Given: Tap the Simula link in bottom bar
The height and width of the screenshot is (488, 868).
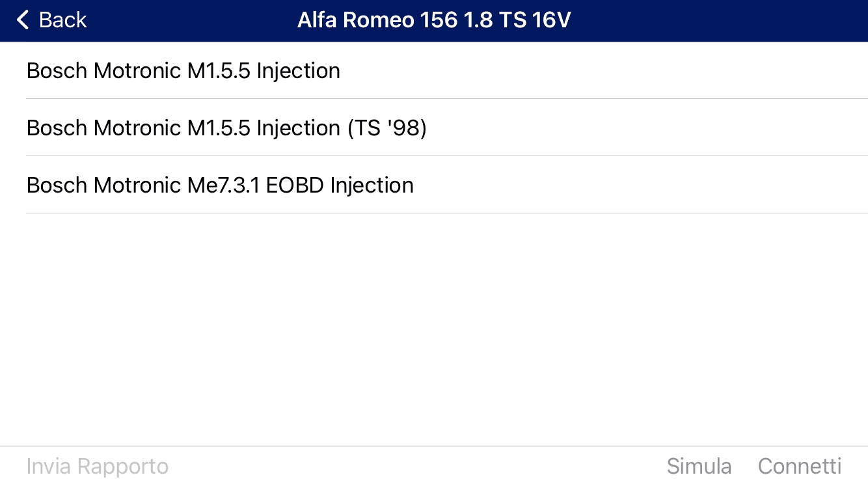Looking at the screenshot, I should click(x=699, y=466).
